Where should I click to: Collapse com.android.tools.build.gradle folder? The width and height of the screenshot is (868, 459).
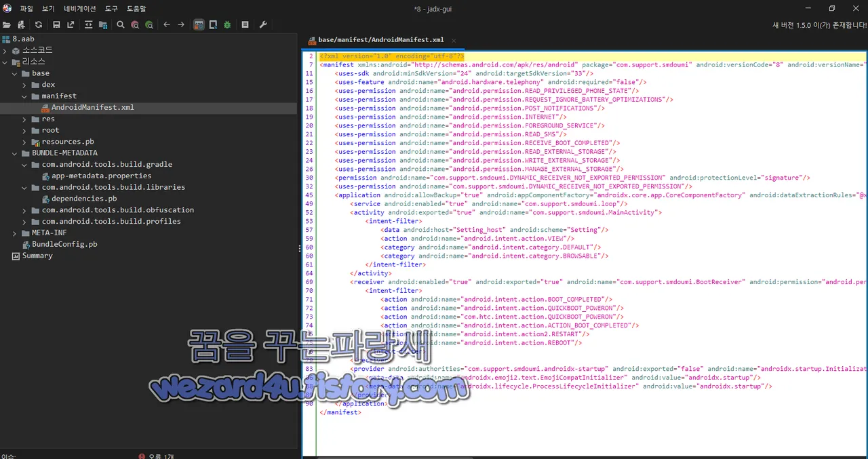pyautogui.click(x=24, y=164)
